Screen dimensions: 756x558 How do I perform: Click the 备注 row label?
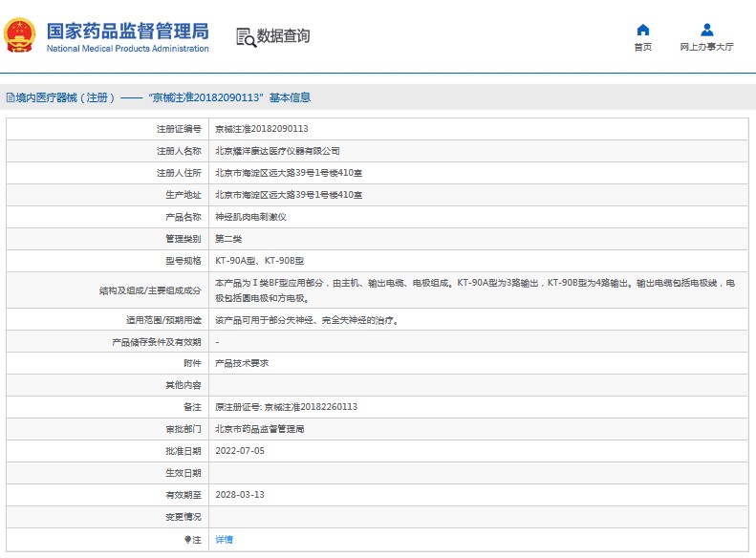(x=192, y=407)
